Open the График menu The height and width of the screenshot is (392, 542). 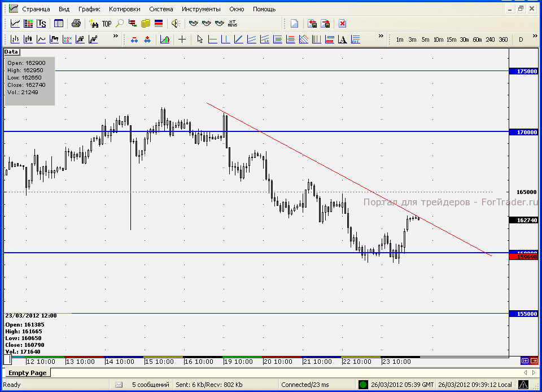(89, 9)
